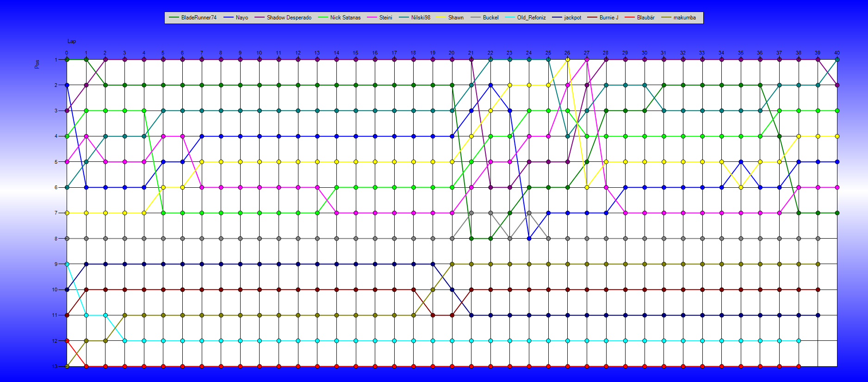This screenshot has width=868, height=382.
Task: Click position label 13 on the axis
Action: pos(55,366)
